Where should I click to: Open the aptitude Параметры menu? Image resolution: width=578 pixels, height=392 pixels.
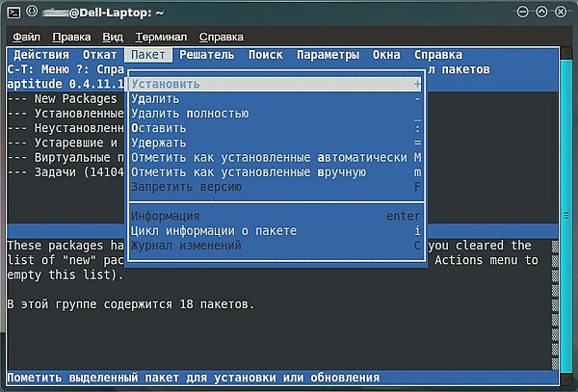328,55
